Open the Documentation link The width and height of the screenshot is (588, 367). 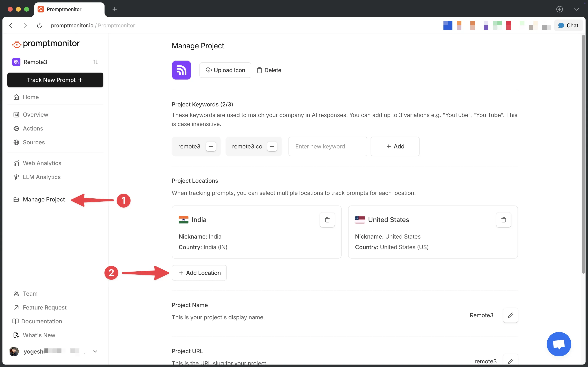click(42, 321)
